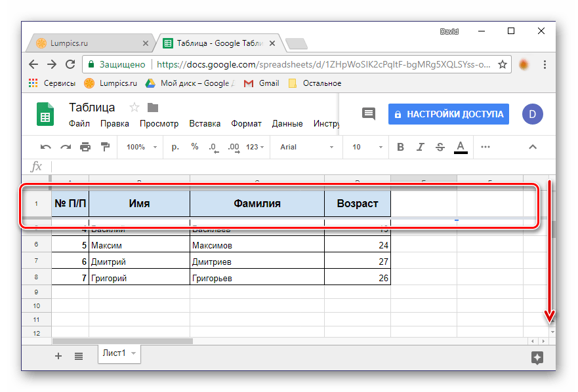578x392 pixels.
Task: Open the text color picker
Action: click(461, 147)
